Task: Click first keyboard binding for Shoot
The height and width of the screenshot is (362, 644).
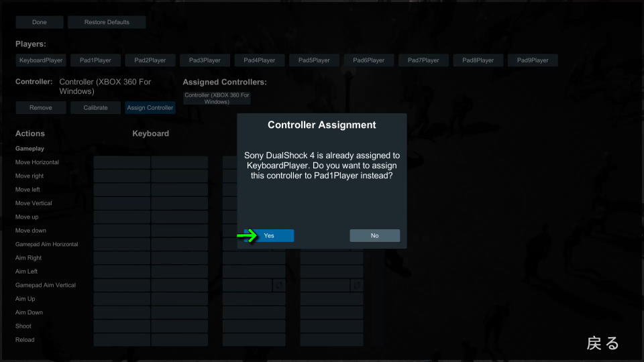Action: [121, 326]
